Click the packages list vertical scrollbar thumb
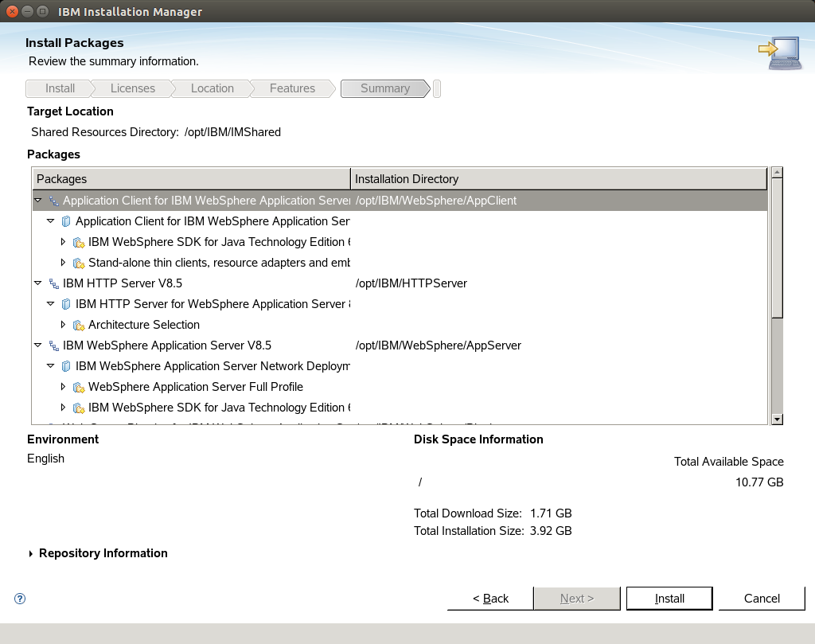 (x=777, y=248)
